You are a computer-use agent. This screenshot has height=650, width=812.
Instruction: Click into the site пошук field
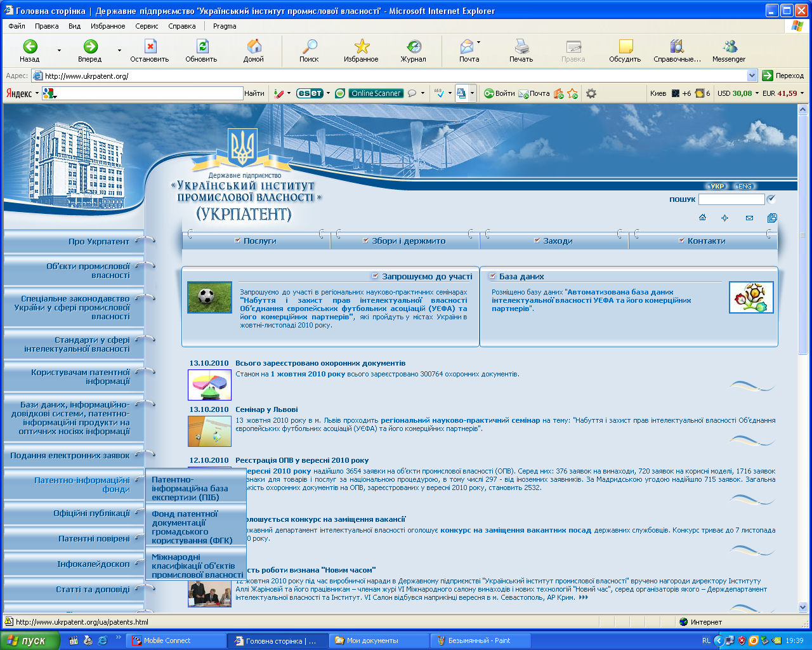point(731,199)
